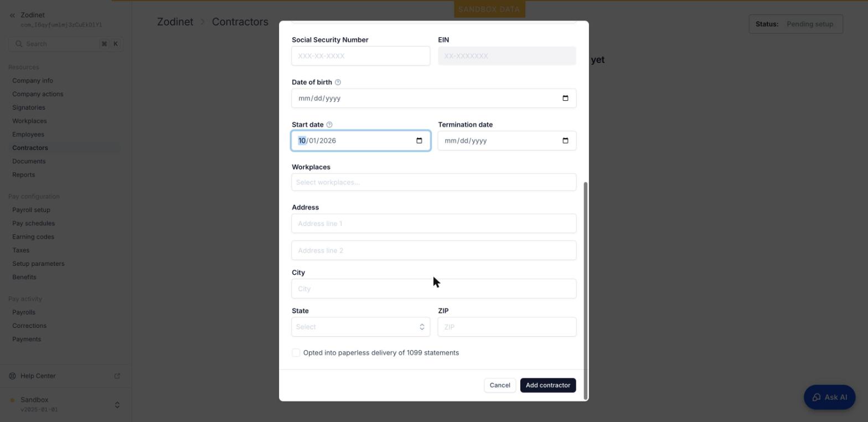Click the Add contractor button
Viewport: 868px width, 422px height.
[548, 385]
